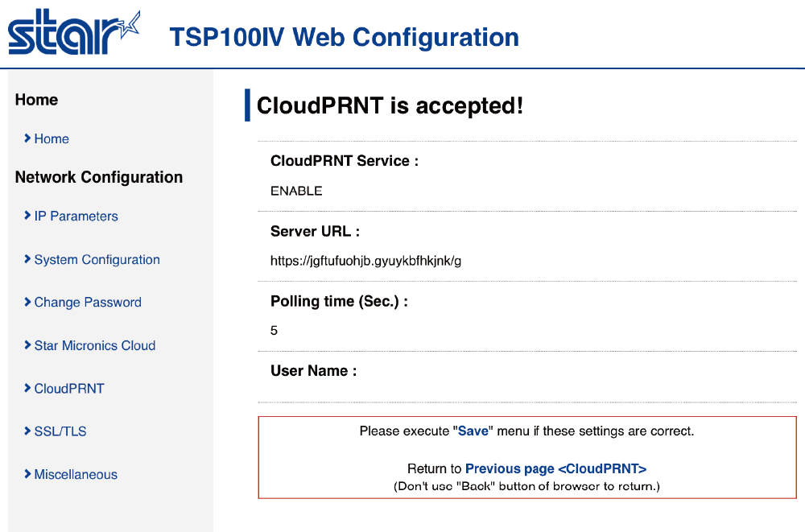This screenshot has height=532, width=805.
Task: Click the Save link in the notice box
Action: (473, 431)
